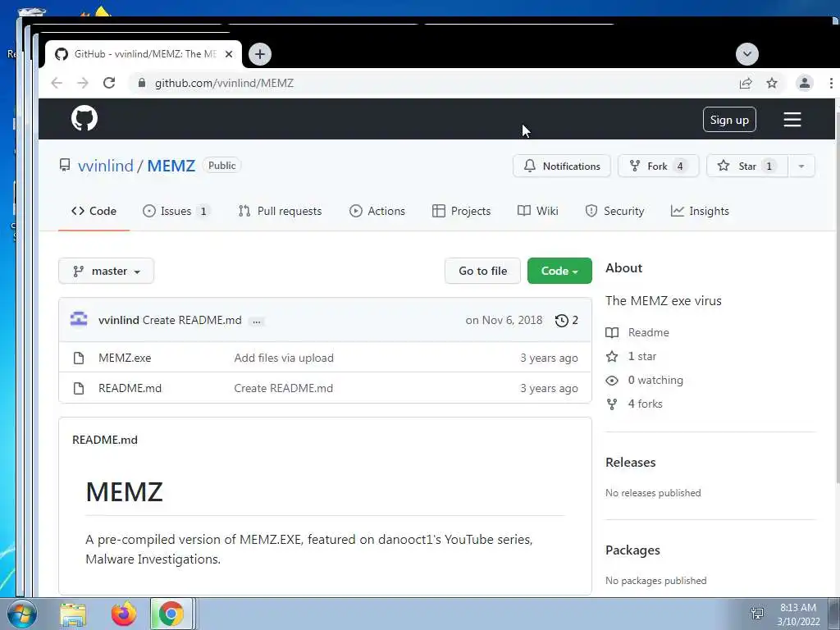840x630 pixels.
Task: Click file icon next to README.md row
Action: [79, 388]
